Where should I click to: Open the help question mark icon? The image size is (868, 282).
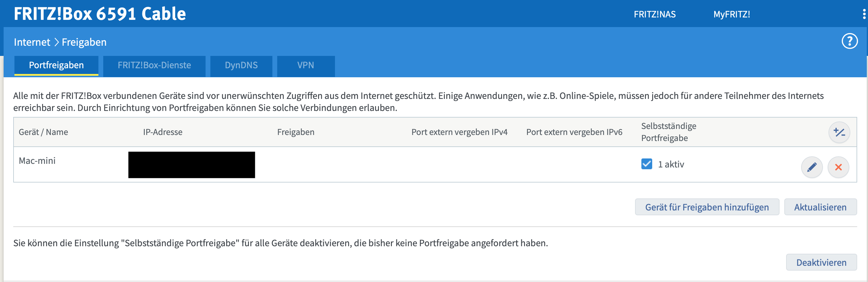click(849, 41)
